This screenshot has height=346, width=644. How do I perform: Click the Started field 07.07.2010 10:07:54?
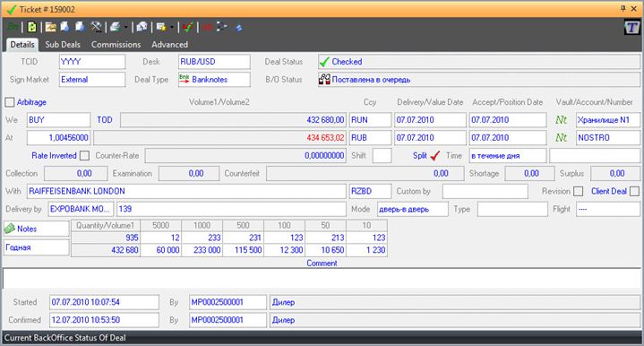(104, 302)
